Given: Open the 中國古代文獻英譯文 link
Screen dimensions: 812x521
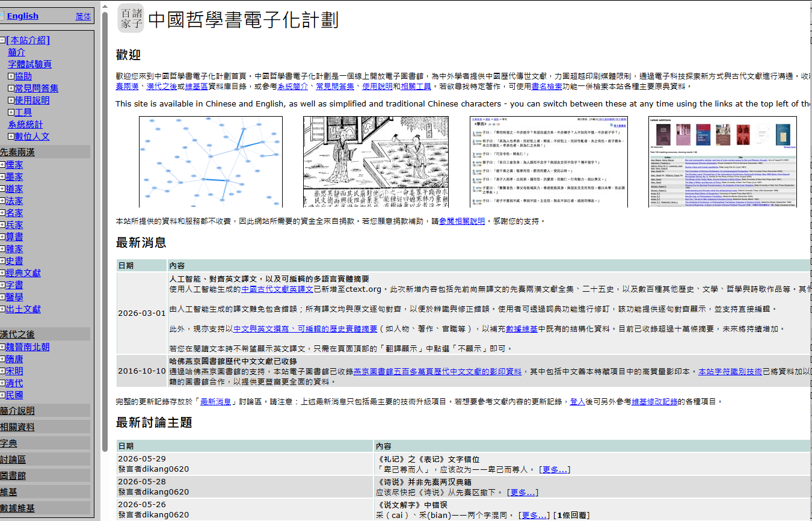Looking at the screenshot, I should click(277, 289).
